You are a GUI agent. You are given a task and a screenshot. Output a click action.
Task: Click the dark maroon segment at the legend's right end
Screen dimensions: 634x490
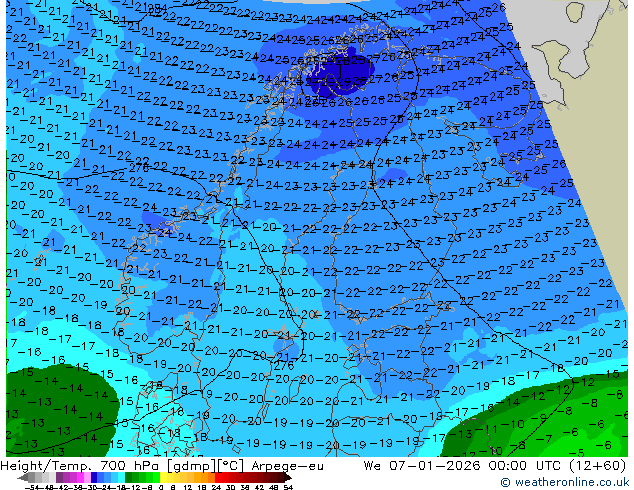coord(280,478)
